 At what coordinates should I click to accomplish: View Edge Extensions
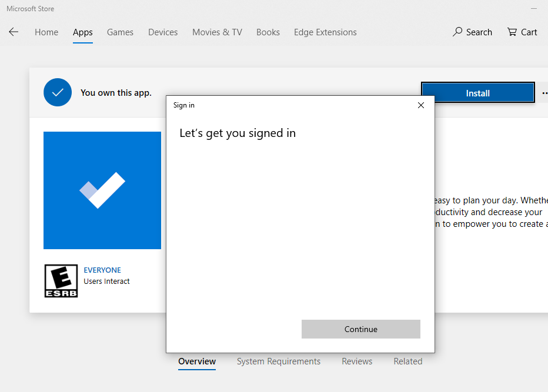pos(325,32)
